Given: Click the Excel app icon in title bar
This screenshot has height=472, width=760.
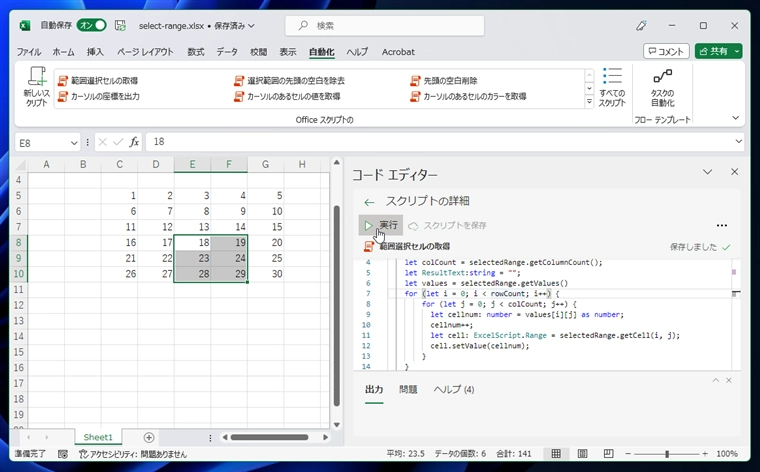Looking at the screenshot, I should 24,26.
